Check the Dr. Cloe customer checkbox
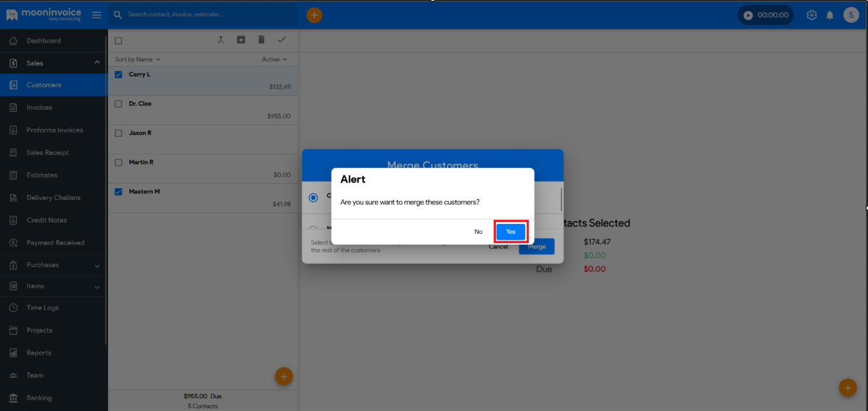Screen dimensions: 868x411 [x=119, y=104]
